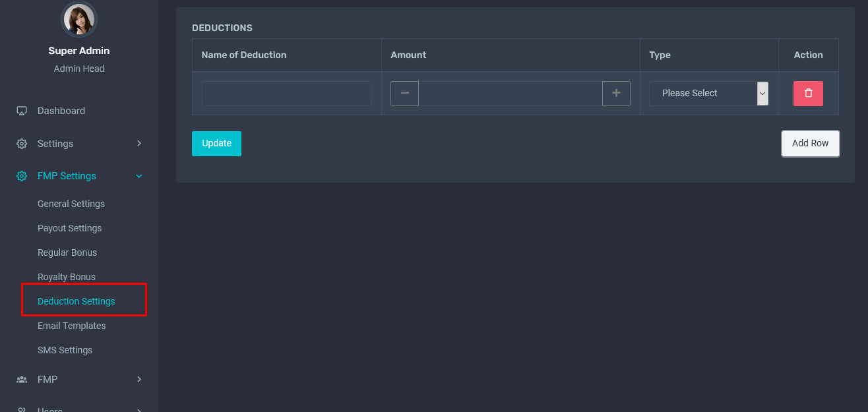The height and width of the screenshot is (412, 868).
Task: Click the Super Admin profile avatar
Action: pyautogui.click(x=79, y=20)
